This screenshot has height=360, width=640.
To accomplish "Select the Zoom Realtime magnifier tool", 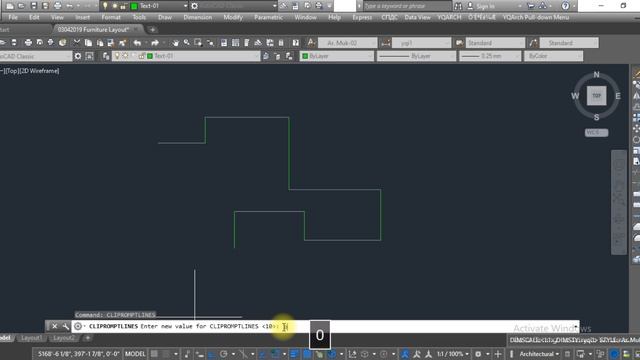I will [x=187, y=42].
